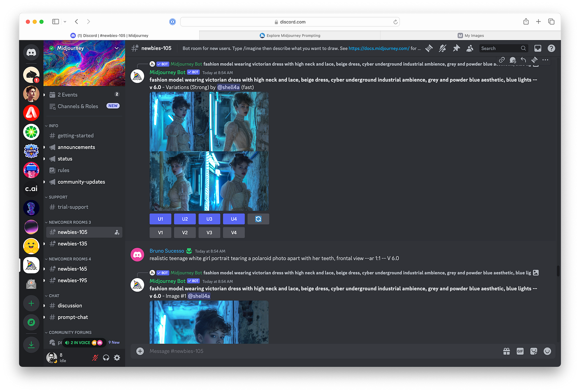Click the Safari address bar

click(290, 22)
